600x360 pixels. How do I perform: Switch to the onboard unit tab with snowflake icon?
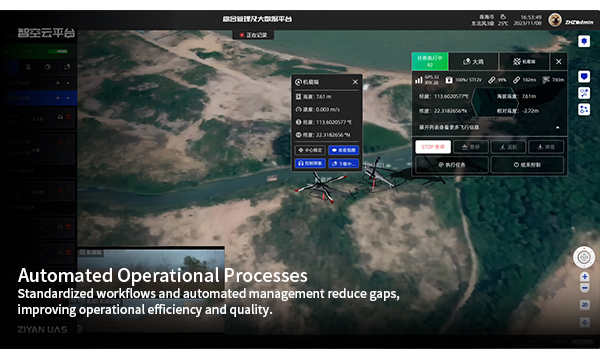(x=524, y=62)
